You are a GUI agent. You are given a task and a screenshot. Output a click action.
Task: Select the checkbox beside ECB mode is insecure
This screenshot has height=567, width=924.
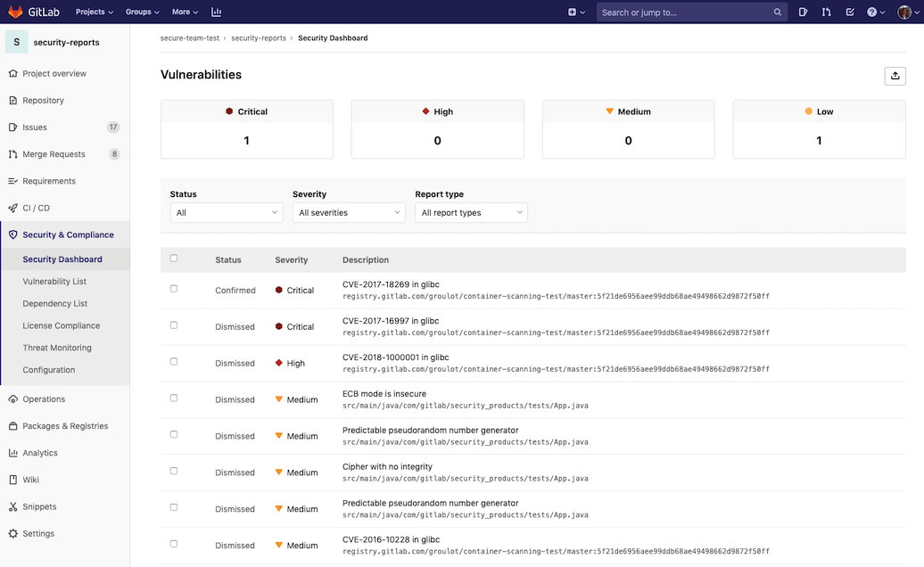tap(173, 399)
